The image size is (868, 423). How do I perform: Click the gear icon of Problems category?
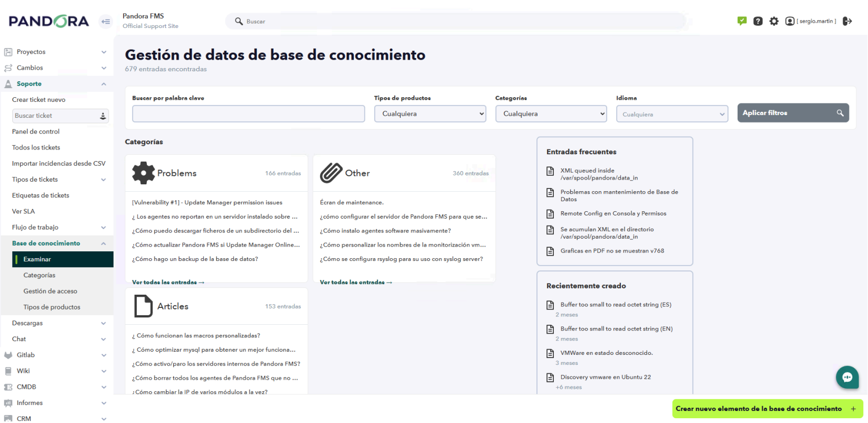(143, 173)
